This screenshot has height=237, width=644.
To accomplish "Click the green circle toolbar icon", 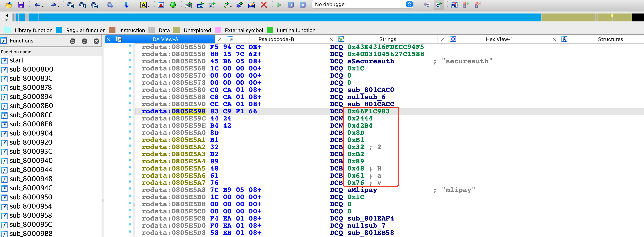I will [x=173, y=5].
